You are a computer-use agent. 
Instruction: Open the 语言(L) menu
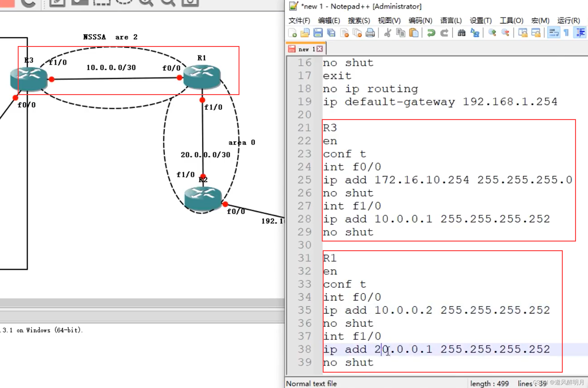pos(451,20)
